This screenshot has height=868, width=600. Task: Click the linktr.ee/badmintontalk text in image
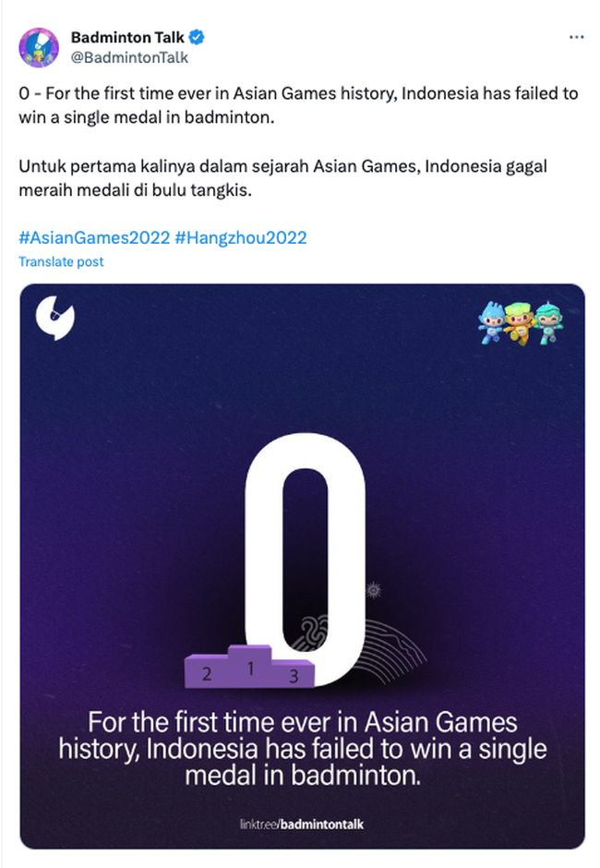pos(302,824)
